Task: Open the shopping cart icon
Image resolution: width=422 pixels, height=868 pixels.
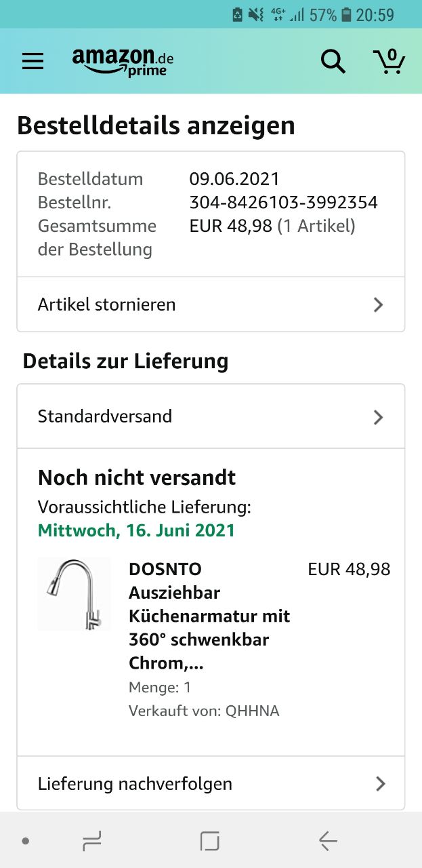Action: [x=389, y=62]
